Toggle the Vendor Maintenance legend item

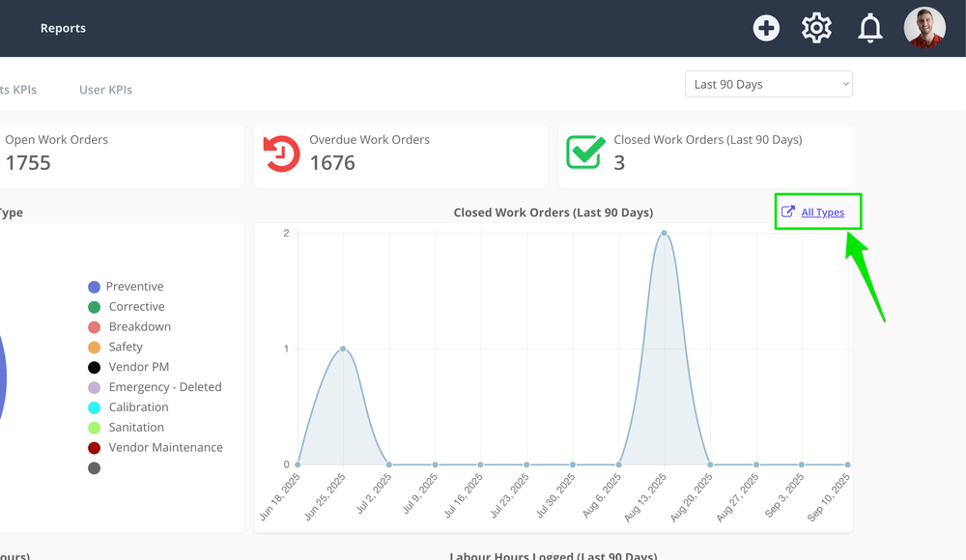click(156, 448)
